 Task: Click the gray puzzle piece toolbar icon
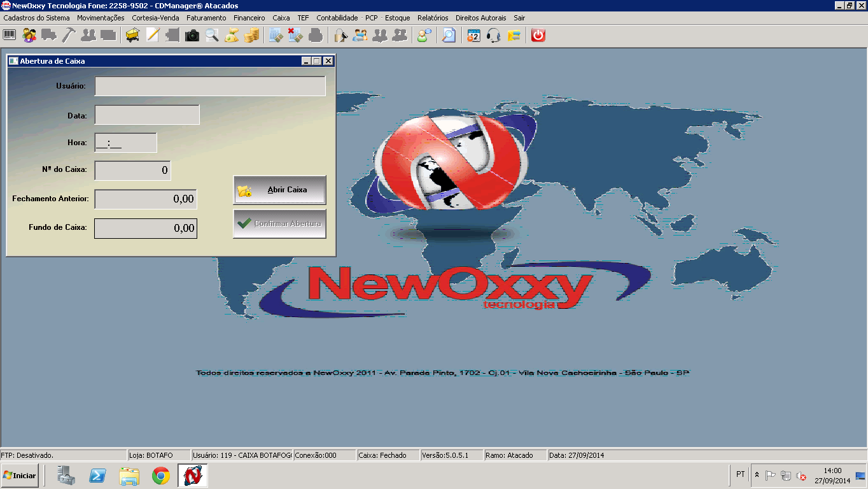[172, 36]
